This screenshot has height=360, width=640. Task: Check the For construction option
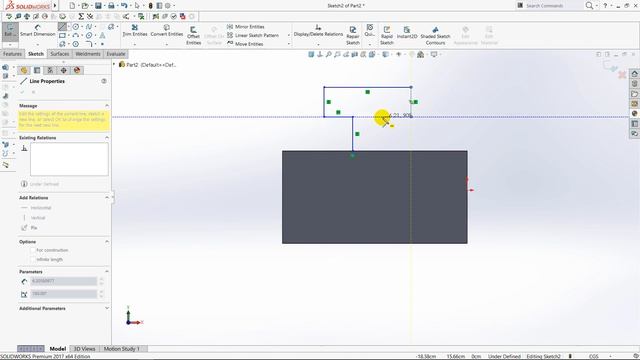coord(33,250)
